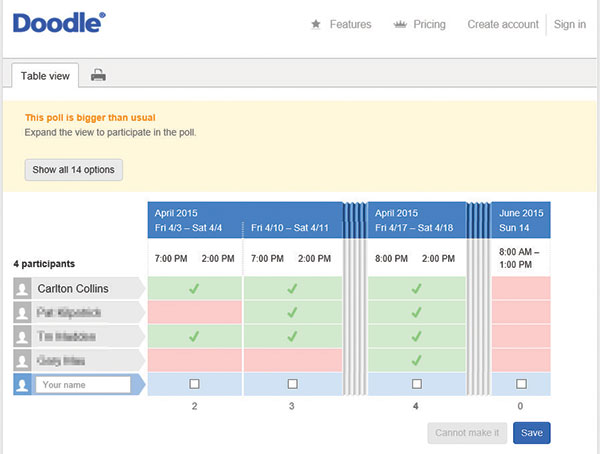Switch to the Table view tab
Screen dimensions: 600x454
(45, 75)
